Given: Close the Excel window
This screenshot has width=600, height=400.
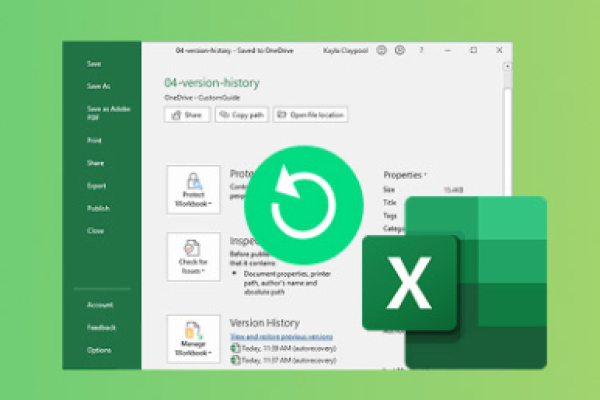Looking at the screenshot, I should tap(499, 50).
